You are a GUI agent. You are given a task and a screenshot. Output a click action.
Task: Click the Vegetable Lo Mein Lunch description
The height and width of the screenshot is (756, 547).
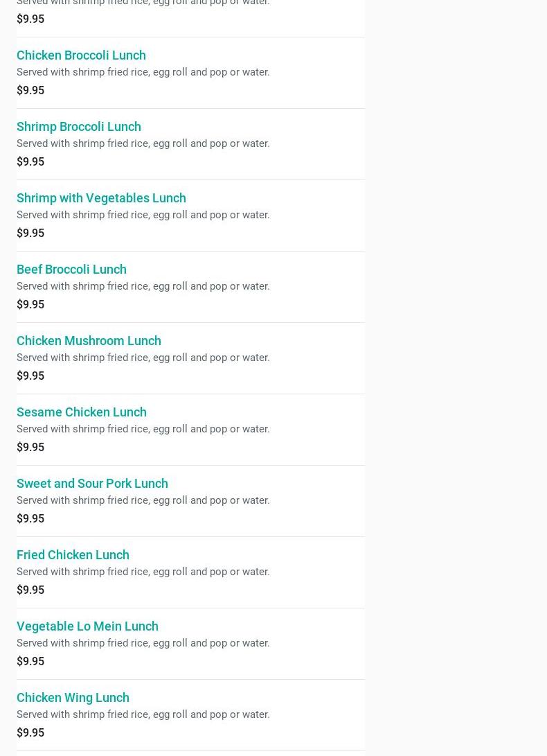pyautogui.click(x=143, y=643)
